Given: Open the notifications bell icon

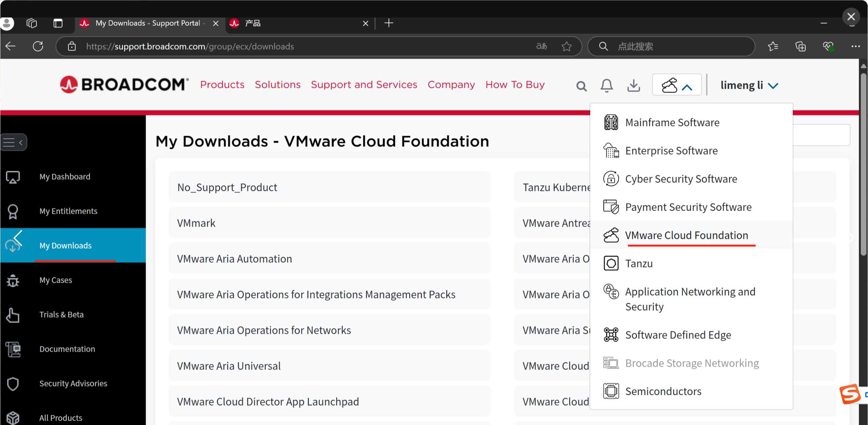Looking at the screenshot, I should pos(606,85).
